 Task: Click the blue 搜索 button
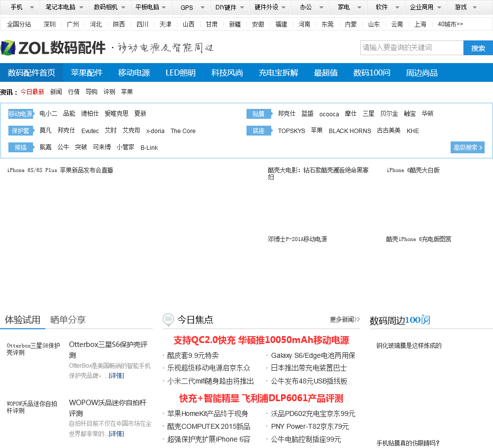[478, 48]
